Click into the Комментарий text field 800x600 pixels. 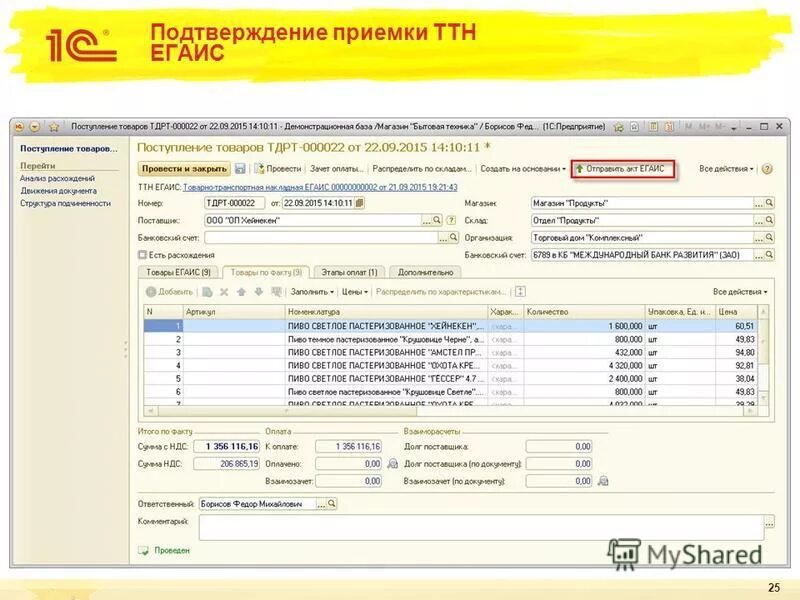pyautogui.click(x=481, y=527)
